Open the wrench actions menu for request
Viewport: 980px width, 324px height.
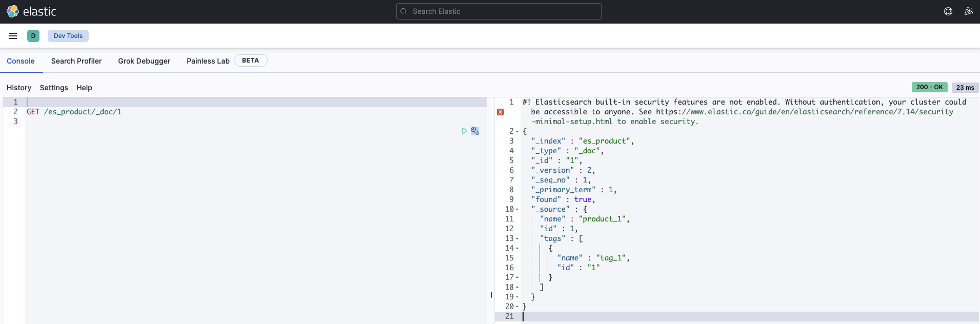(475, 131)
